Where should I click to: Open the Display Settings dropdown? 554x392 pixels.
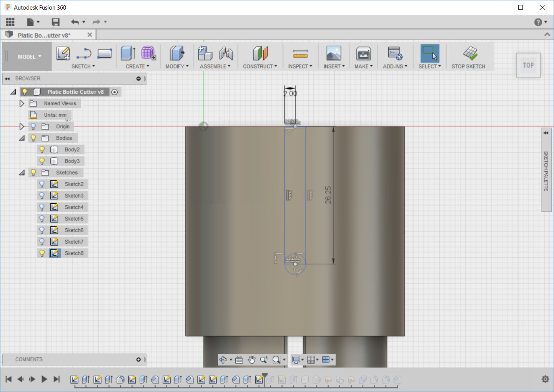pos(296,360)
